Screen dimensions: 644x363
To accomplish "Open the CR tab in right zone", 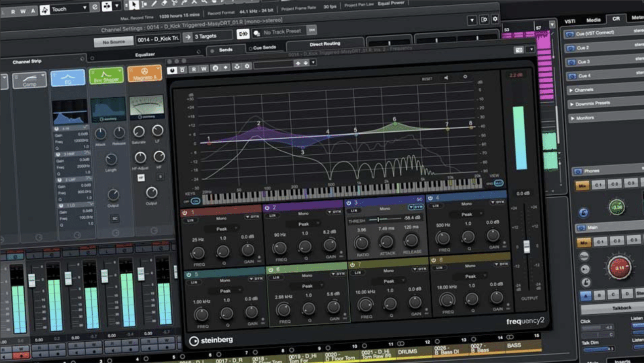I will [x=616, y=18].
